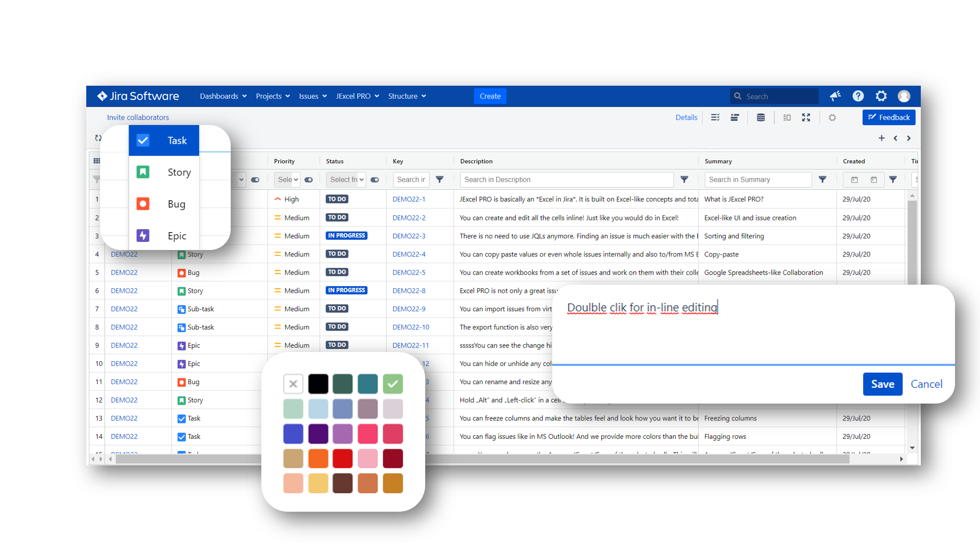The height and width of the screenshot is (551, 980).
Task: Select Story in the issue type popup
Action: click(x=164, y=172)
